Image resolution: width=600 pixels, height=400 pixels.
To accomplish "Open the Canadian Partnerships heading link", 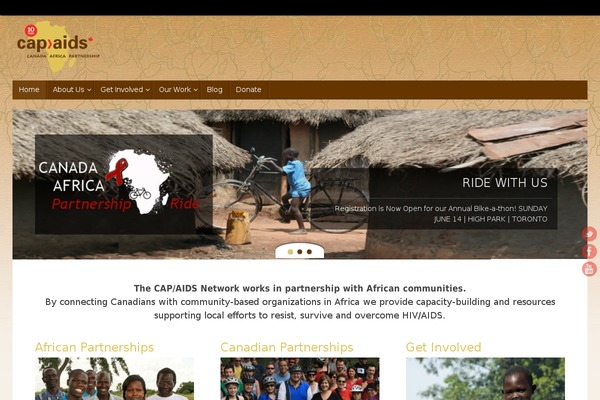I will point(287,347).
